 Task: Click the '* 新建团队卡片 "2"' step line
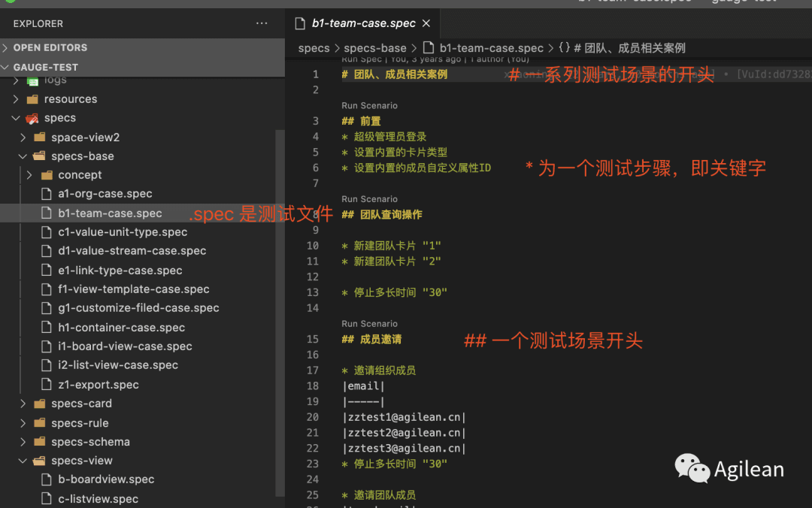391,262
